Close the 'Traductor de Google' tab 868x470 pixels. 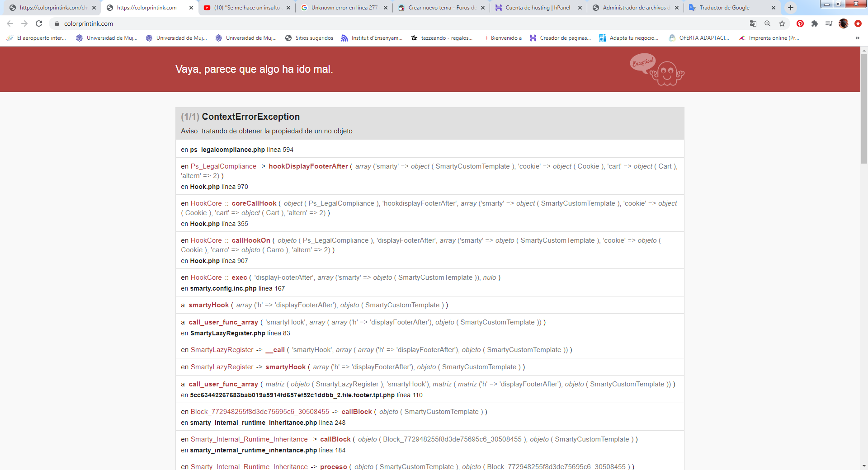click(x=774, y=8)
